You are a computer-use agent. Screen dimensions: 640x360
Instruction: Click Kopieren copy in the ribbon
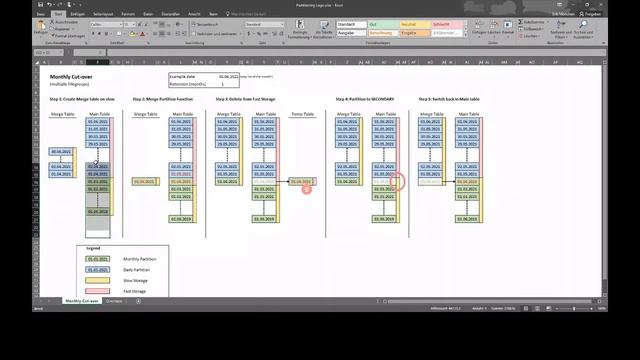click(x=60, y=29)
